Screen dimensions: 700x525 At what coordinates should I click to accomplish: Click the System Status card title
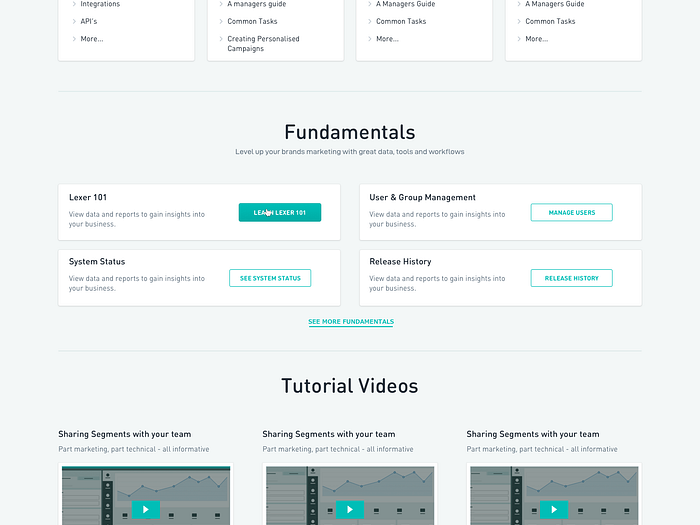coord(97,262)
